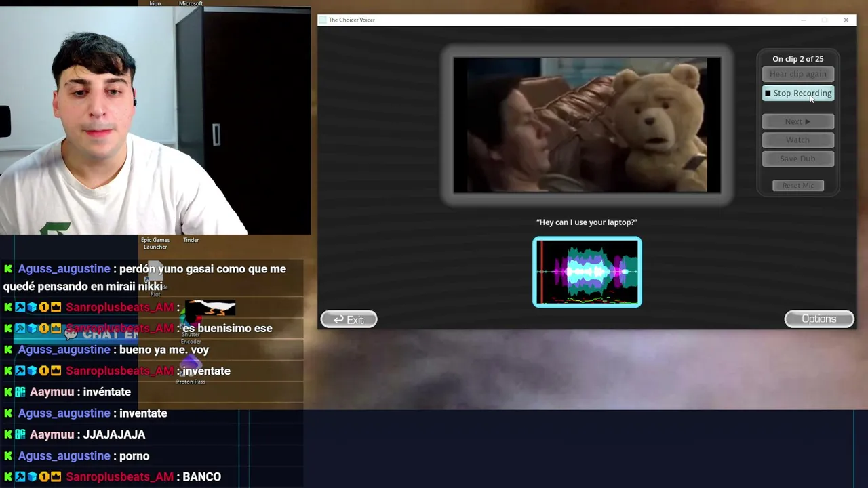Open the Options menu
Screen dimensions: 868x488
pyautogui.click(x=819, y=319)
